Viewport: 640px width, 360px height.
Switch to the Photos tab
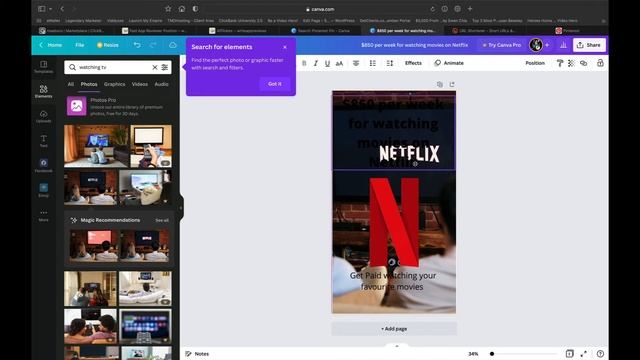coord(89,84)
